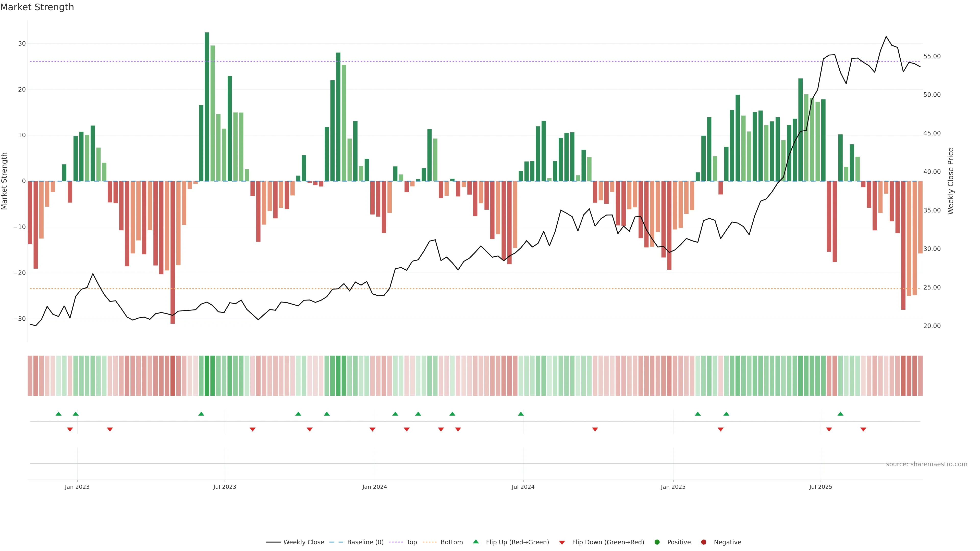The image size is (980, 551).
Task: Click the red Negative circle legend icon
Action: 703,542
